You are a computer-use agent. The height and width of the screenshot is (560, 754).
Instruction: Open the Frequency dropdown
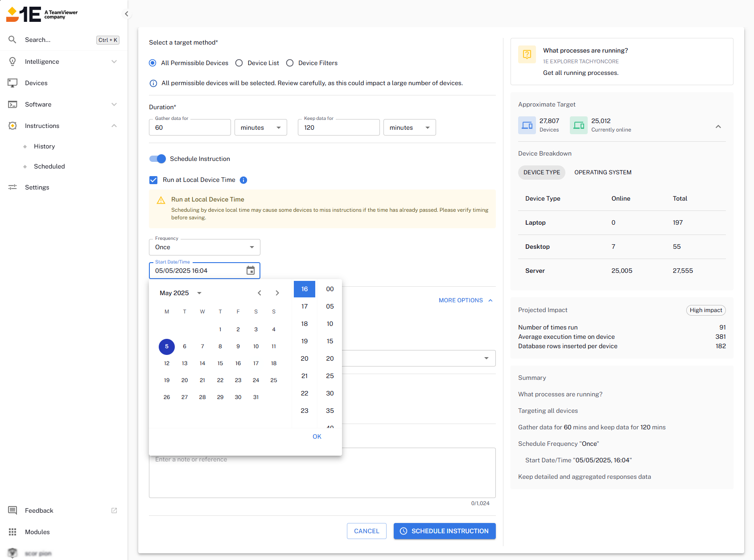(205, 247)
